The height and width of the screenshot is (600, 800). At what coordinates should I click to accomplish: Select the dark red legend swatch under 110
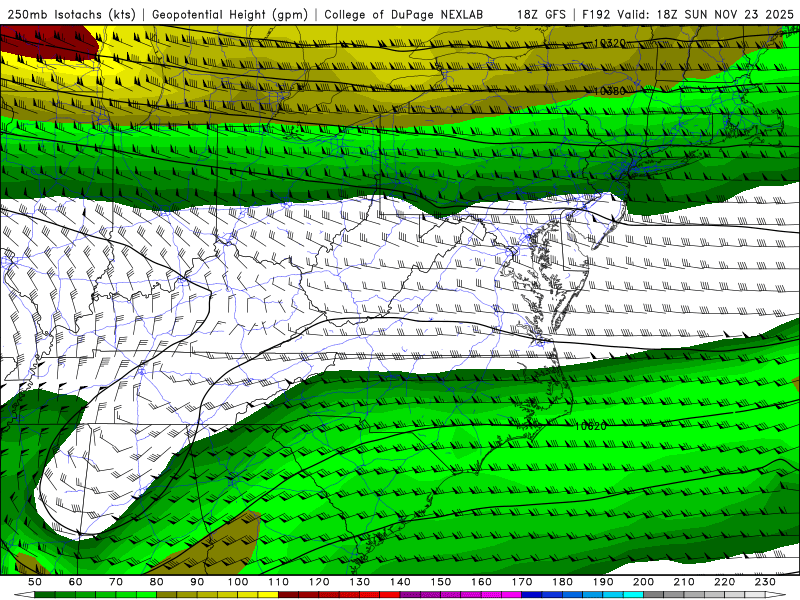pyautogui.click(x=289, y=595)
